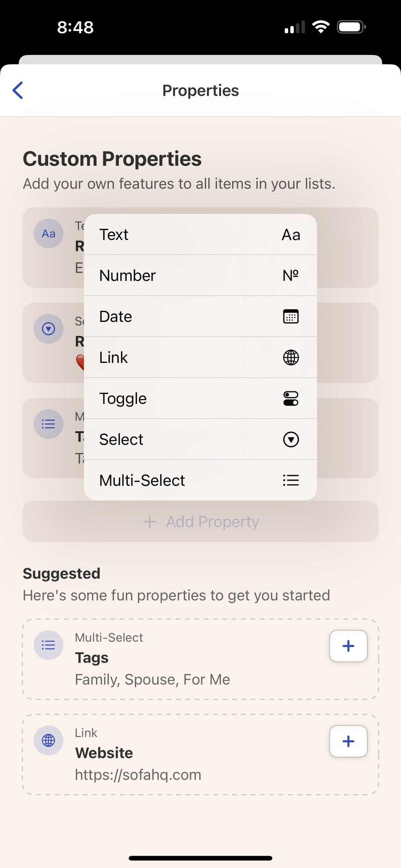
Task: Click the list icon beside Multi-Select
Action: (x=291, y=480)
